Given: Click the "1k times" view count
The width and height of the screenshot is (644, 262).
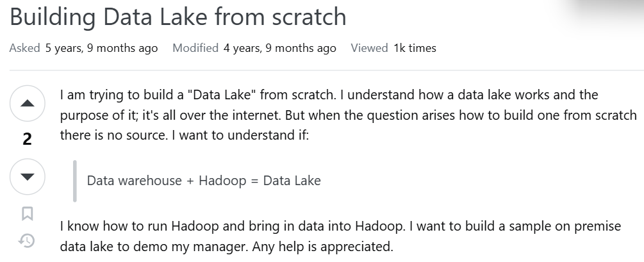Looking at the screenshot, I should pos(415,48).
